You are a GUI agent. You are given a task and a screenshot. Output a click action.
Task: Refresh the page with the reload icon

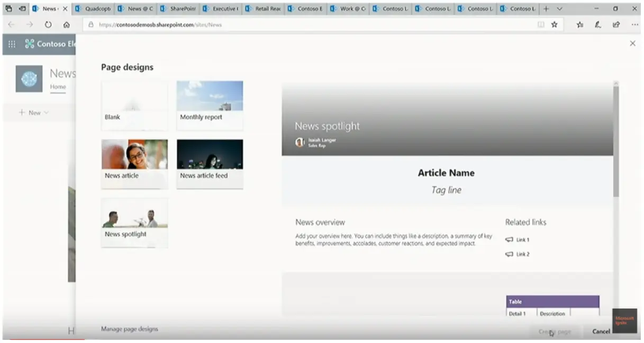[48, 24]
